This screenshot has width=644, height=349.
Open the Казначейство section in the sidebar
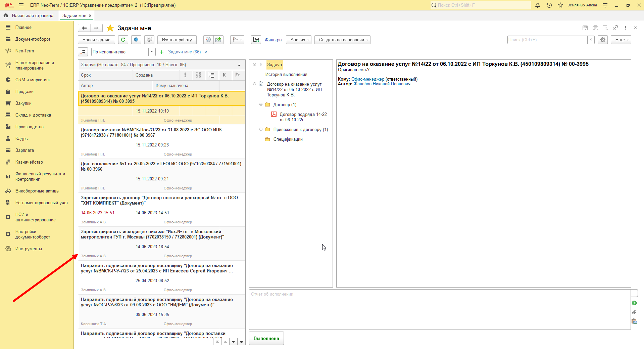coord(29,162)
